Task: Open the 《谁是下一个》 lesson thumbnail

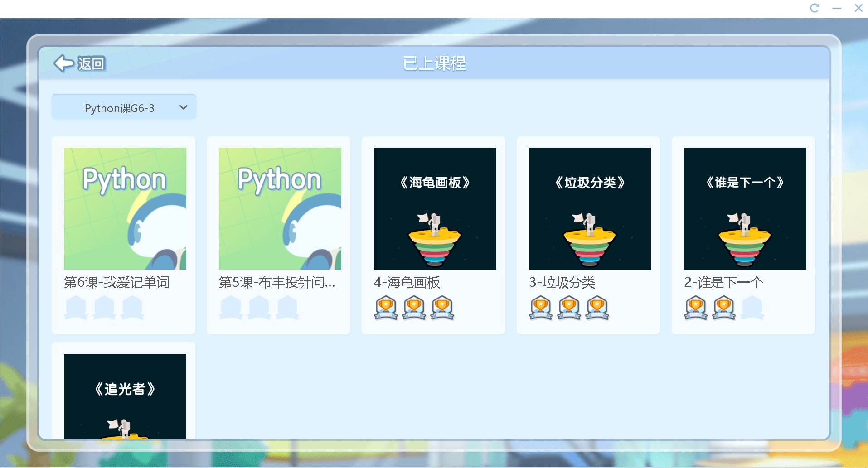Action: [x=745, y=209]
